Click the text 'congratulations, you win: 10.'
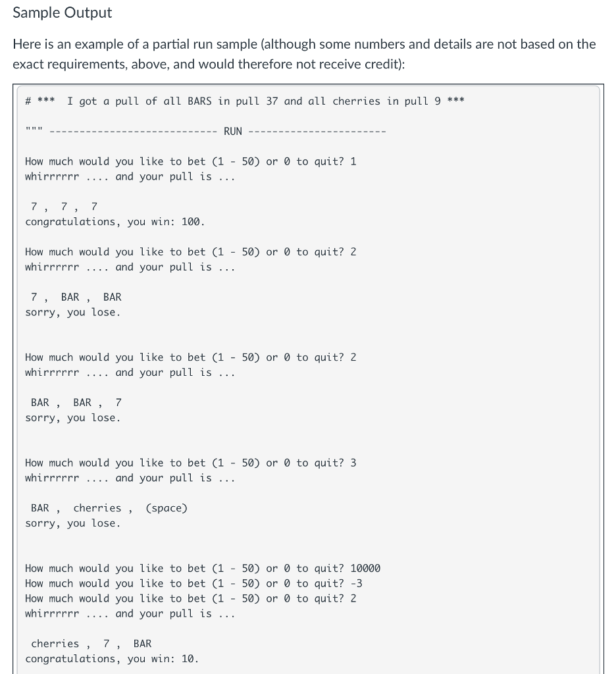This screenshot has width=616, height=674. [x=112, y=658]
